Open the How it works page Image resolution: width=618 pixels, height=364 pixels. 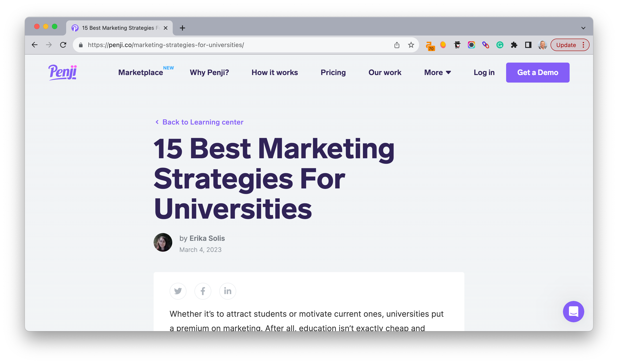point(275,72)
